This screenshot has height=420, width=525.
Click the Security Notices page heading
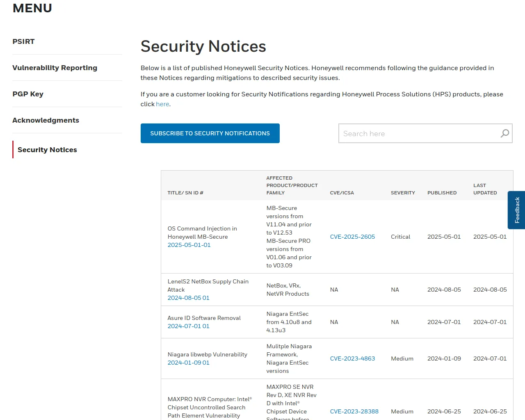(x=203, y=46)
